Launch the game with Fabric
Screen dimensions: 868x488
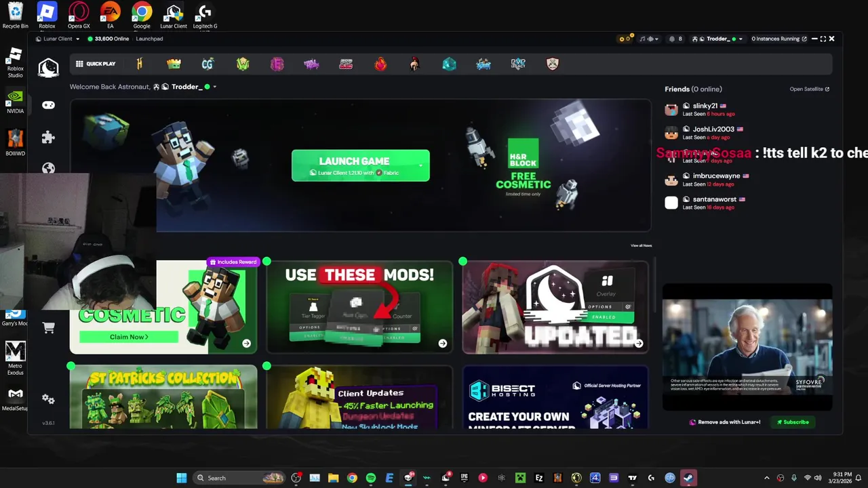coord(360,165)
